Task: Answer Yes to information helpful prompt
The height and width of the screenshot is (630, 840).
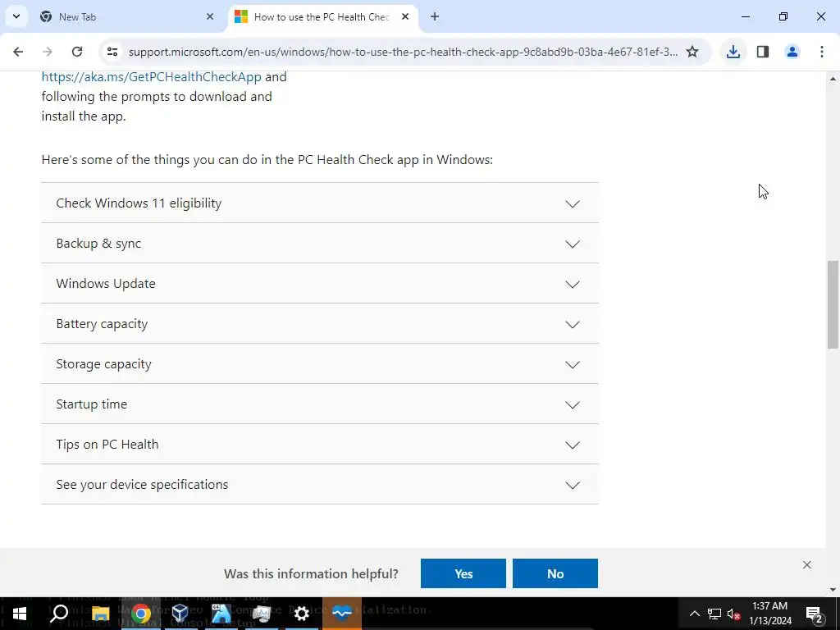Action: click(463, 573)
